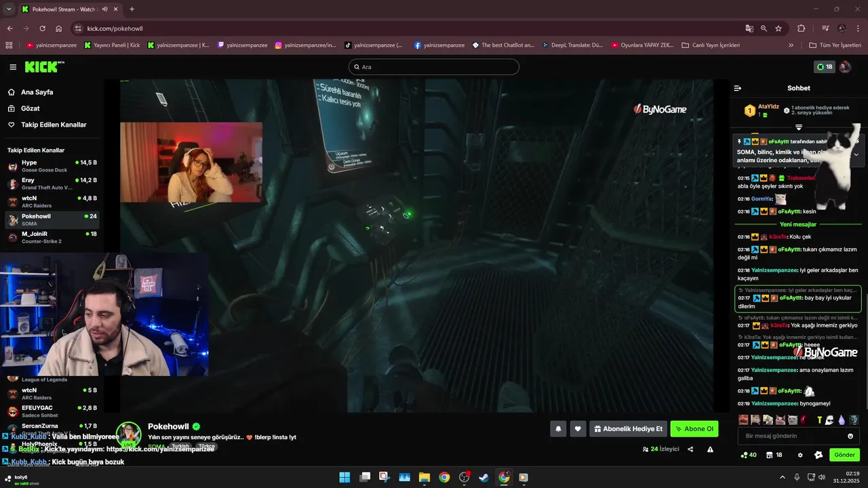Open a new tab with the plus button
Screen dimensions: 868x488
(132, 9)
